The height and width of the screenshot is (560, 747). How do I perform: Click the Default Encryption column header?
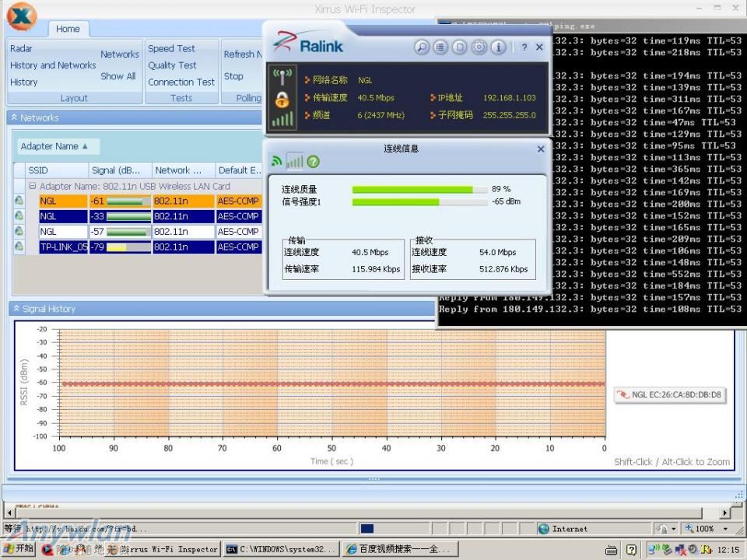239,170
